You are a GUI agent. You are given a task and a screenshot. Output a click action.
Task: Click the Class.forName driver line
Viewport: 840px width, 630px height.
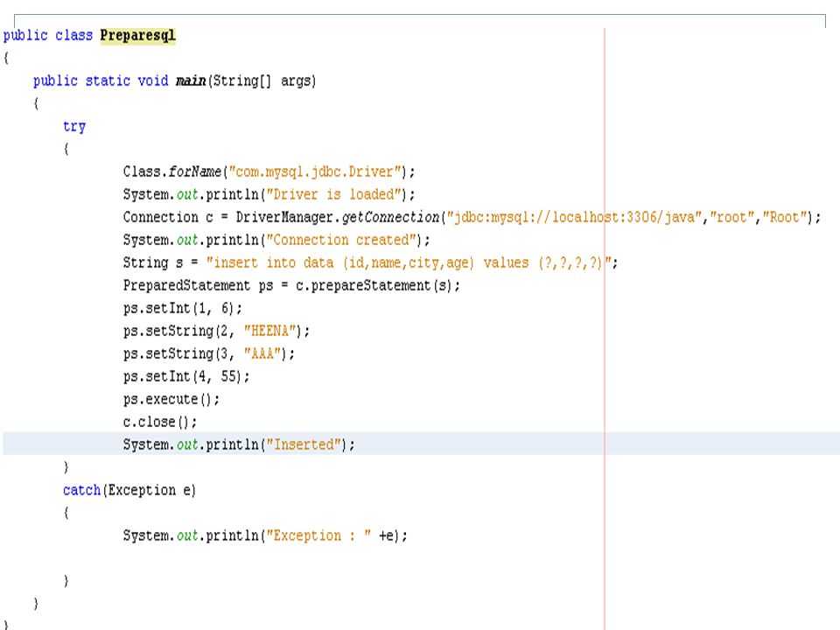(x=269, y=172)
